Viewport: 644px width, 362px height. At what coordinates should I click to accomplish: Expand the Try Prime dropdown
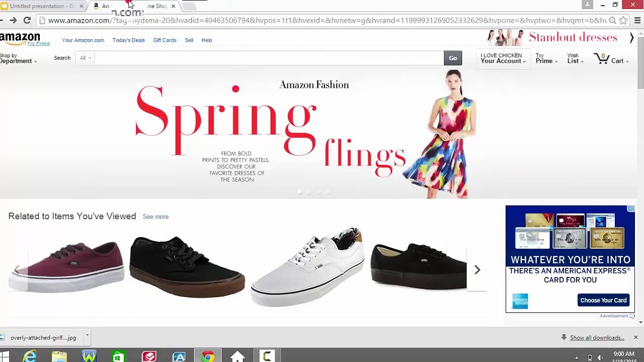click(546, 58)
